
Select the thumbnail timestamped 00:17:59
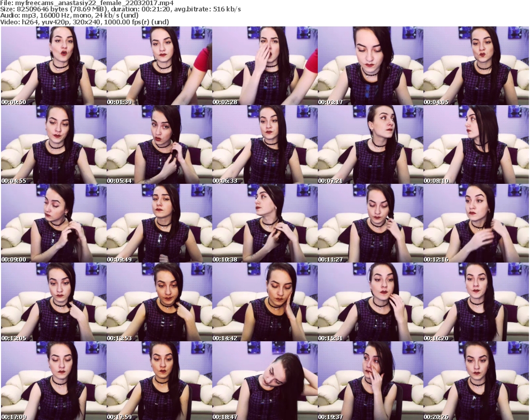[x=159, y=381]
